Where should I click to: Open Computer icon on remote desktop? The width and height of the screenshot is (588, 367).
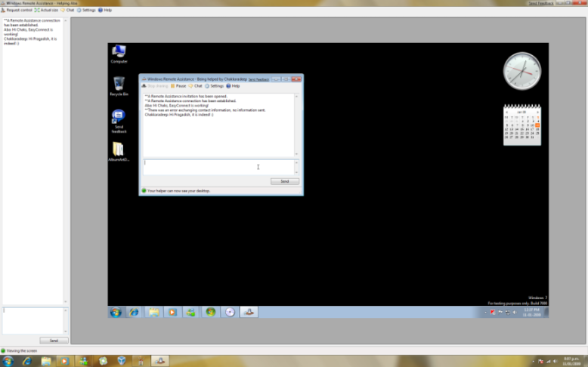119,54
